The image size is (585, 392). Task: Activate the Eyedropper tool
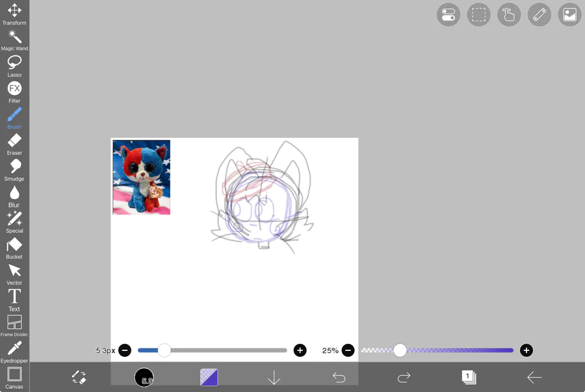coord(14,352)
